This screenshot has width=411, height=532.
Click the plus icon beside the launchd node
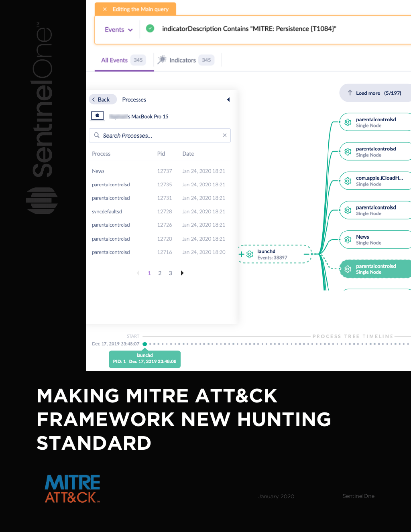(241, 254)
